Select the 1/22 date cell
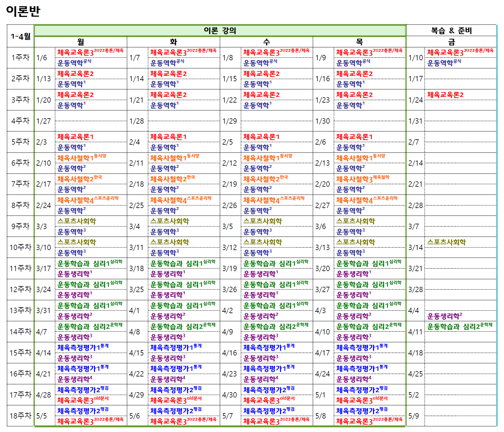Screen dimensions: 504x432 pos(230,100)
